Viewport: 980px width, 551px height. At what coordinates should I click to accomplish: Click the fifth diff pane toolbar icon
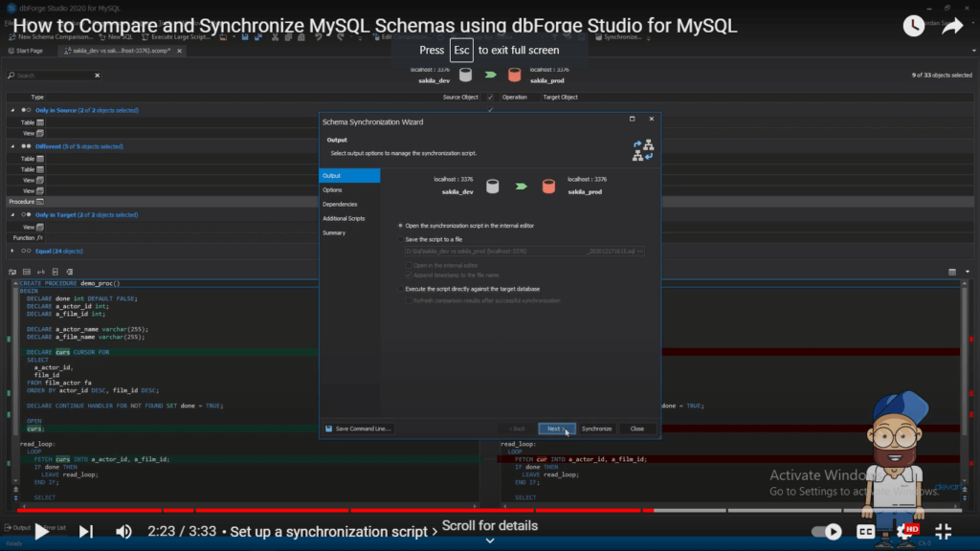pos(69,273)
